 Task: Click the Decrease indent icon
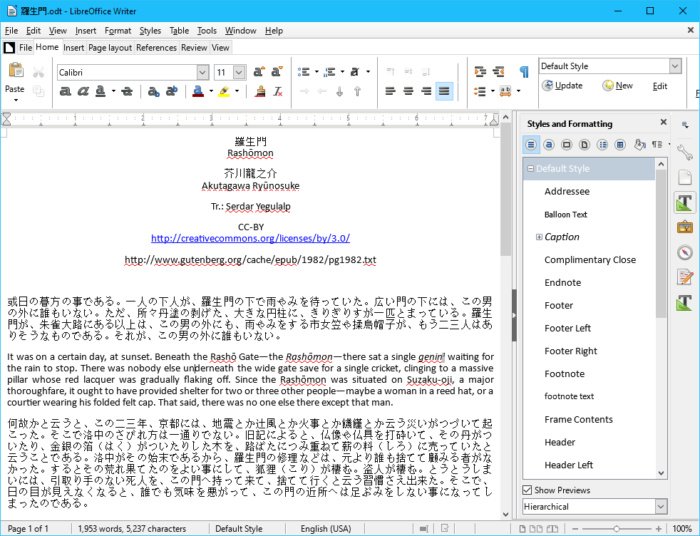(x=498, y=71)
